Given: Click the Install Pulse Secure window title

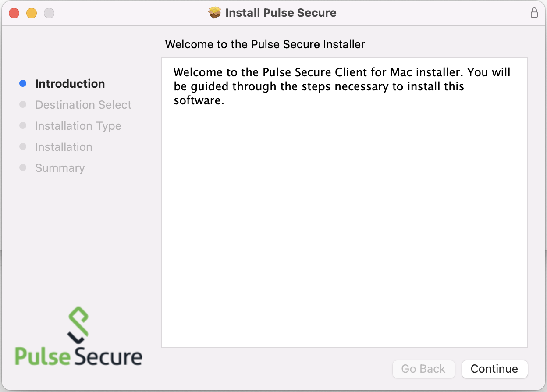Looking at the screenshot, I should pyautogui.click(x=281, y=12).
